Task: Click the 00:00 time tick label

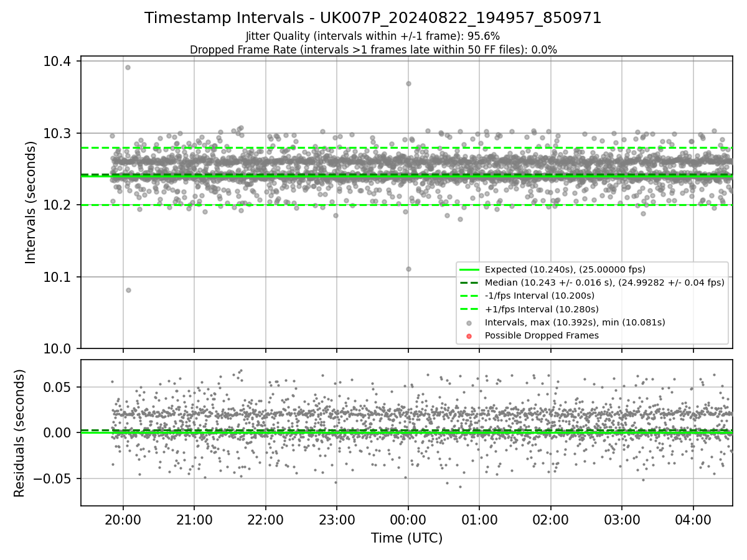Action: click(408, 520)
